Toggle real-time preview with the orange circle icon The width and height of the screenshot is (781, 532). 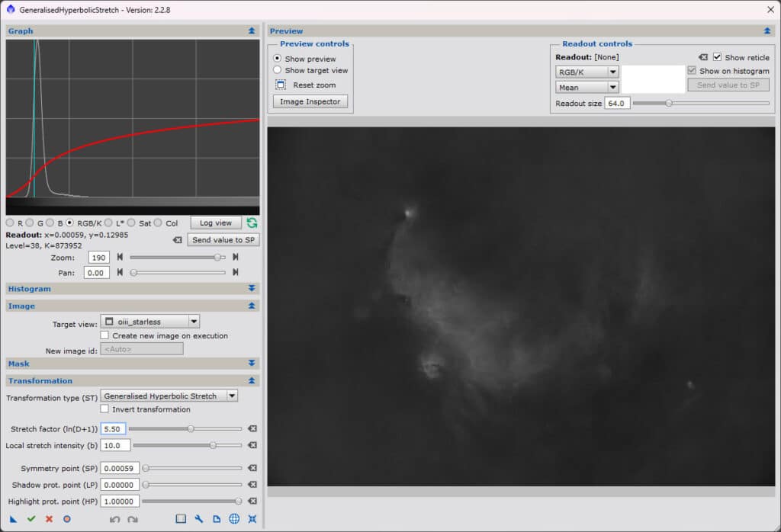click(66, 518)
